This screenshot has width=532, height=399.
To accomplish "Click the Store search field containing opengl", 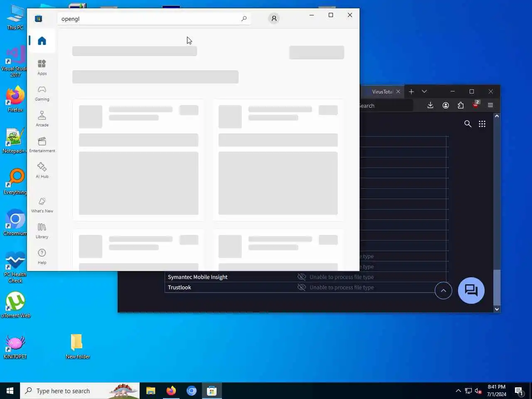I will tap(154, 19).
